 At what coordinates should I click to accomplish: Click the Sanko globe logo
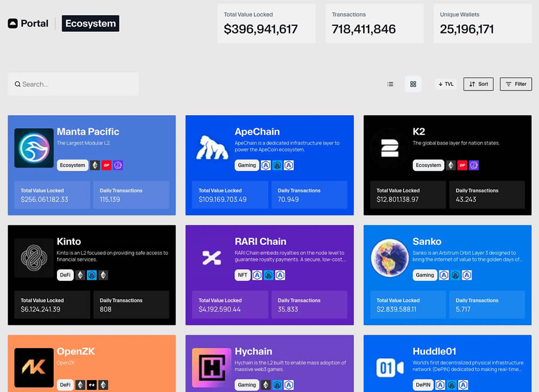coord(389,258)
